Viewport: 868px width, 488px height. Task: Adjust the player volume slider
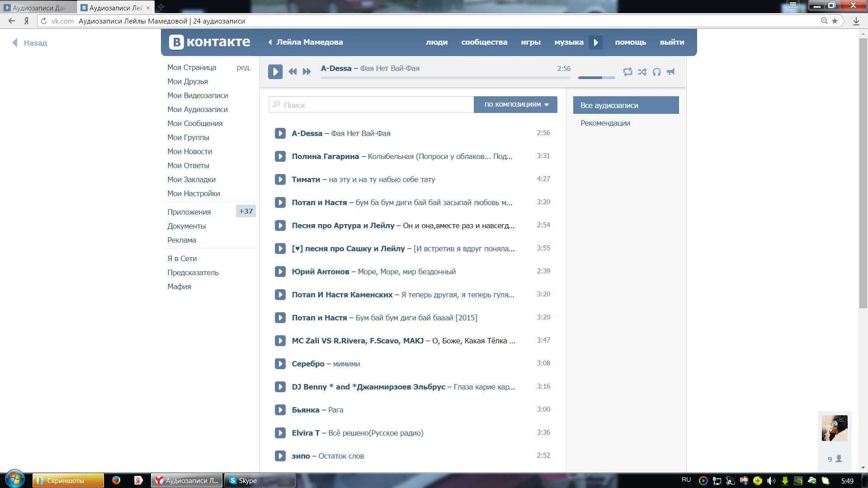click(596, 78)
